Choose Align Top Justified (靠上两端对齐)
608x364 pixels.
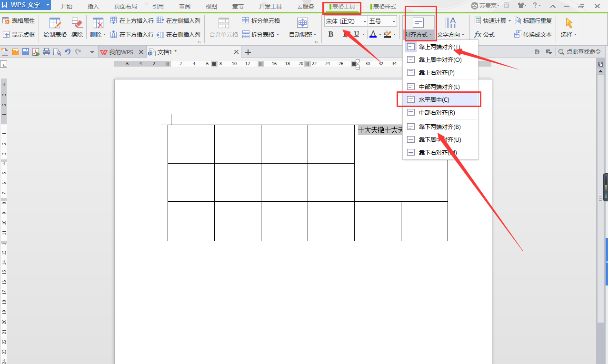click(x=440, y=47)
